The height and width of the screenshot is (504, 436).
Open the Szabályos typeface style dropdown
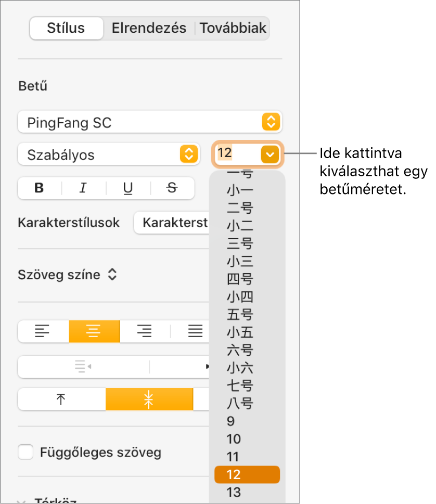108,154
